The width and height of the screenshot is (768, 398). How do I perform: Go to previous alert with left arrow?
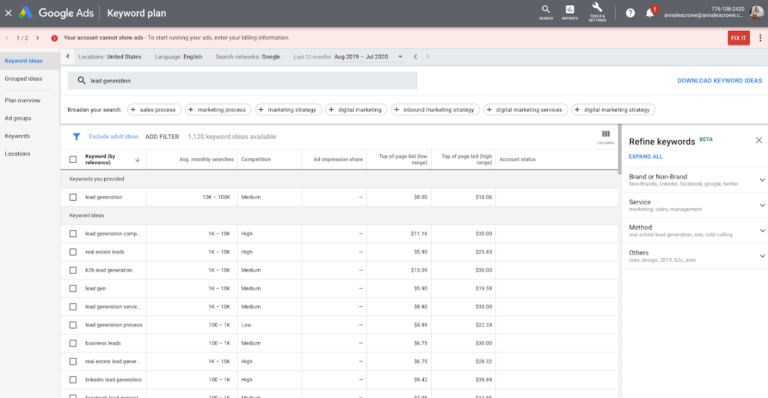7,38
